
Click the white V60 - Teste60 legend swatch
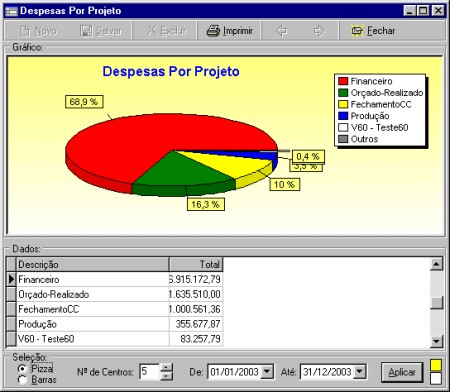click(343, 127)
